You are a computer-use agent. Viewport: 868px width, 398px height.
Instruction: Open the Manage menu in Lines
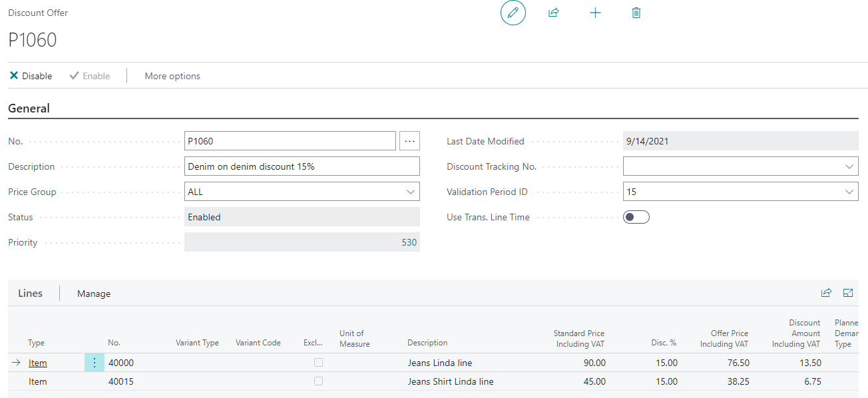pos(94,294)
